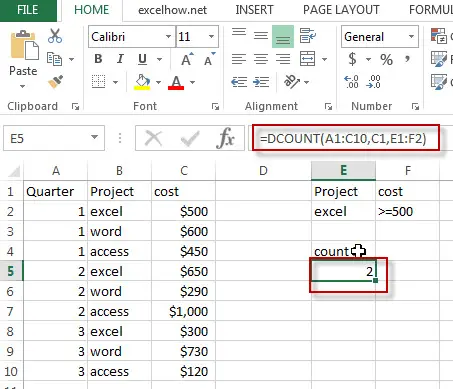Open the General number format dropdown
The height and width of the screenshot is (389, 453).
[411, 36]
